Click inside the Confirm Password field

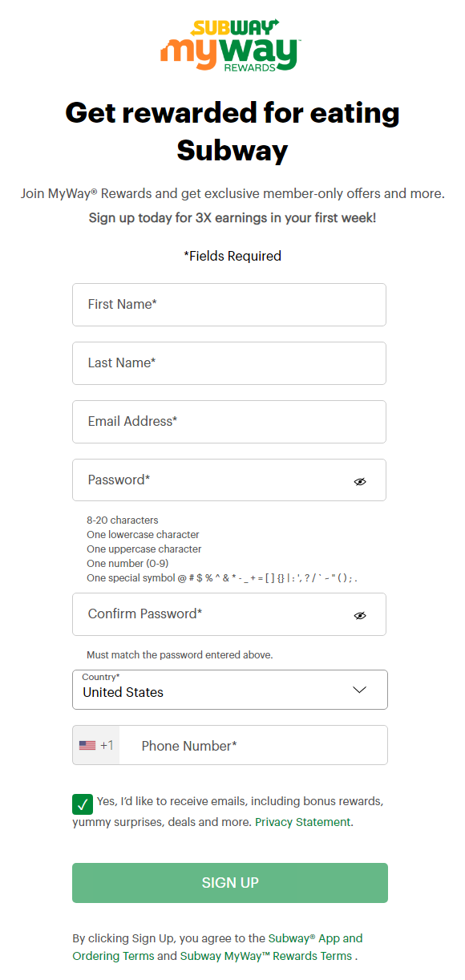[229, 614]
